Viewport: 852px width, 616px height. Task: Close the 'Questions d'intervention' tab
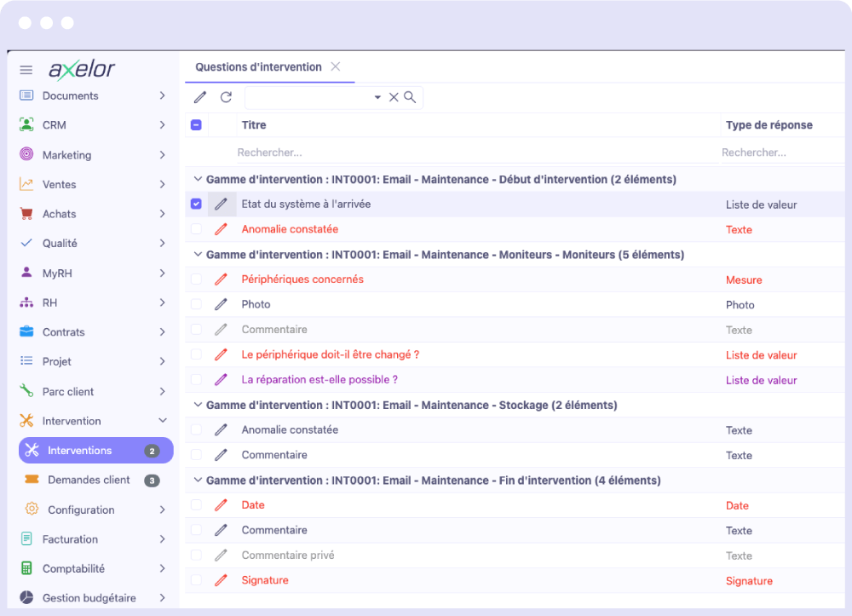coord(335,66)
